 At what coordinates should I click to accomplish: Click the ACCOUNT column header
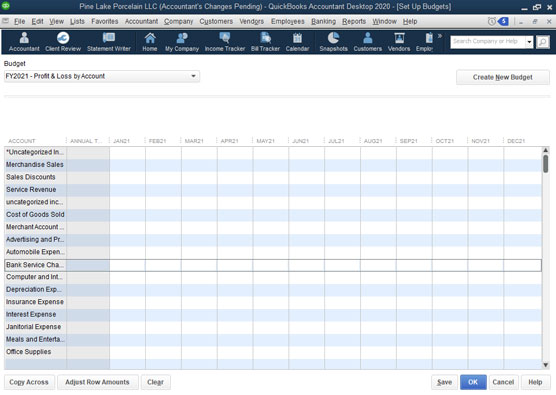click(22, 141)
